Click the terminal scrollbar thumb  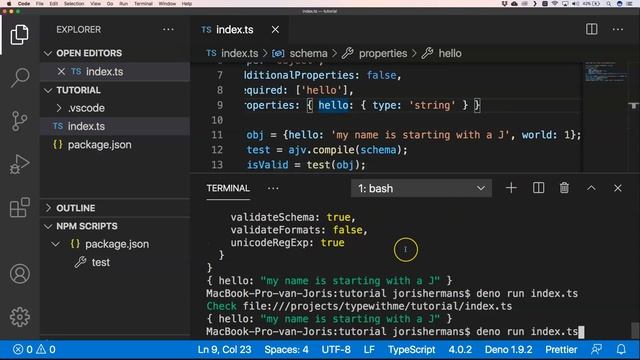coord(635,330)
